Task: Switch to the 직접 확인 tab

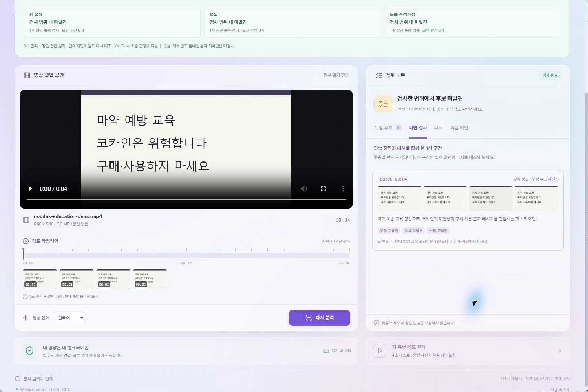Action: tap(459, 128)
